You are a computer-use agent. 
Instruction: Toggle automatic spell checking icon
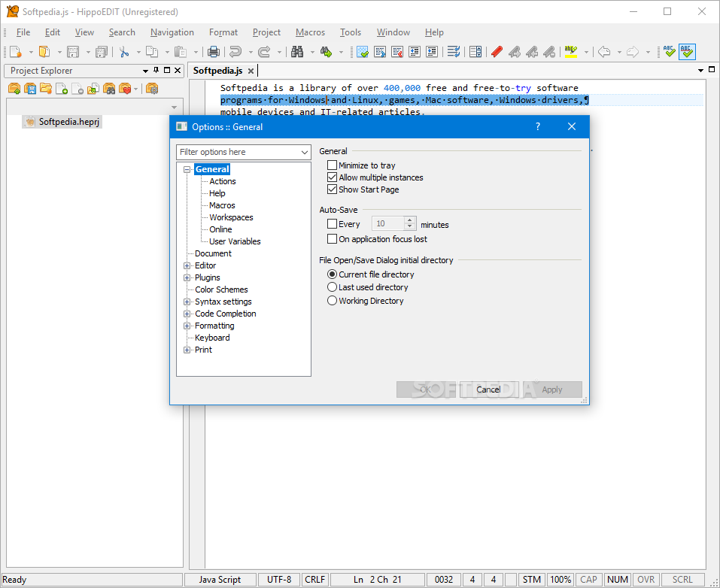point(687,51)
